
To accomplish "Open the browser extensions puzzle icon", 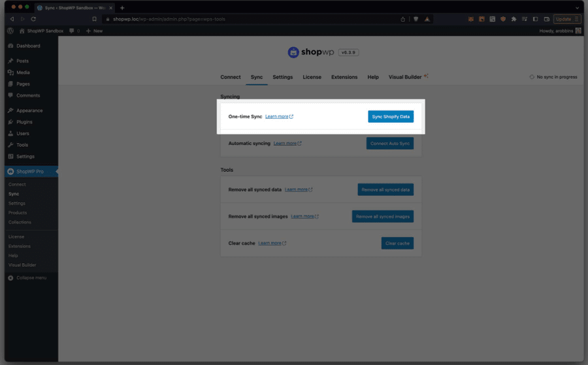I will point(514,19).
